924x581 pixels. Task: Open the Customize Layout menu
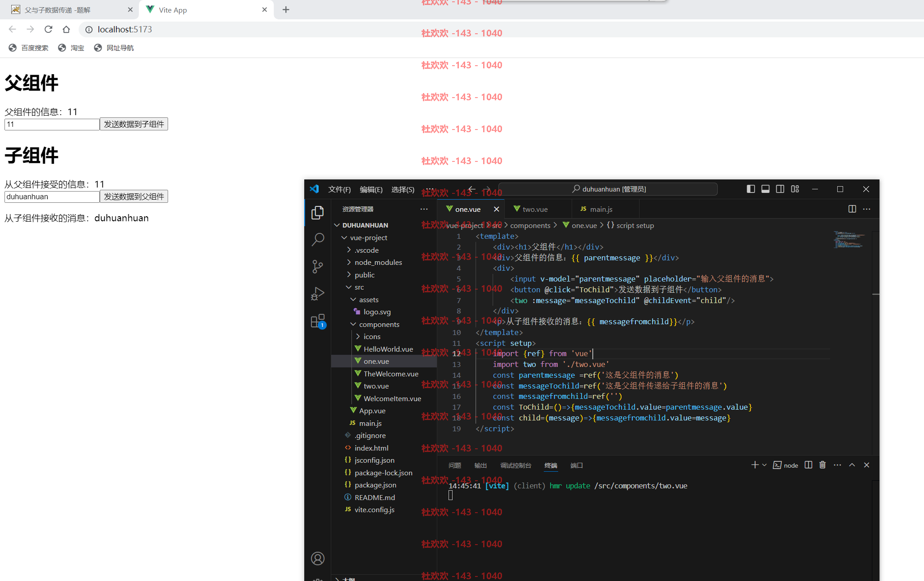(x=795, y=189)
